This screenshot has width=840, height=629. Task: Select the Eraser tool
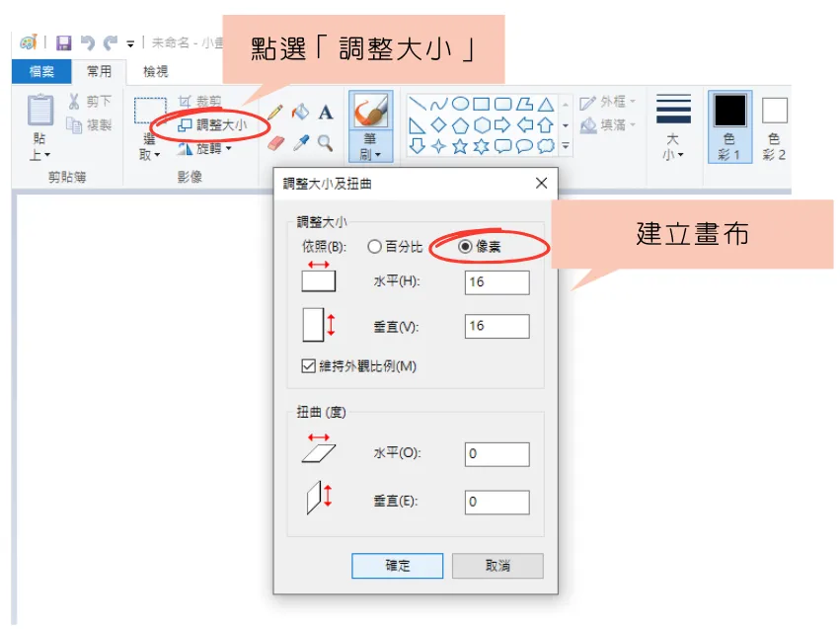point(274,143)
